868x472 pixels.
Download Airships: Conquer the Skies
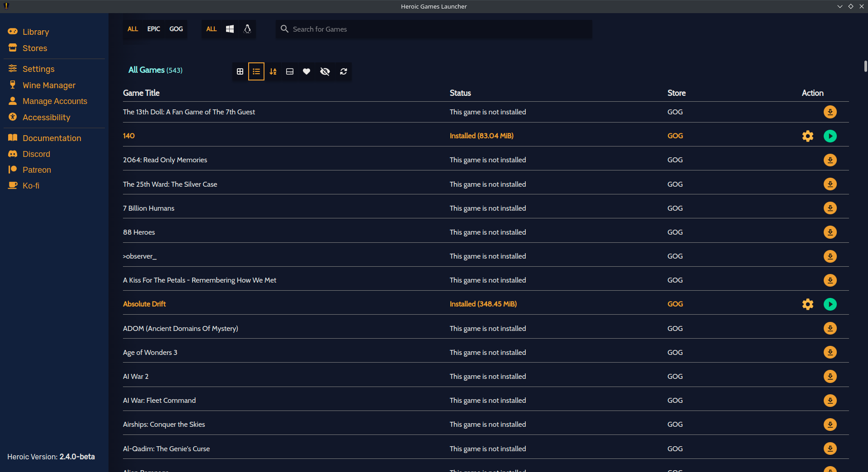point(830,425)
